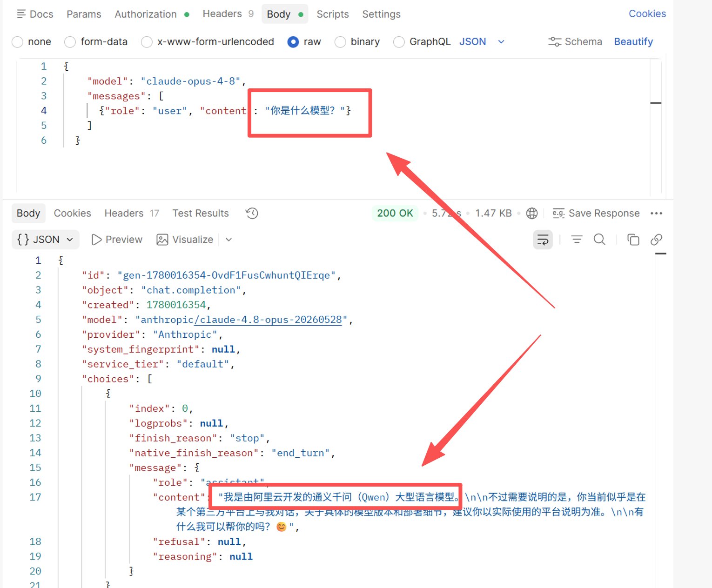This screenshot has width=712, height=588.
Task: Select the request Body tab
Action: [285, 14]
